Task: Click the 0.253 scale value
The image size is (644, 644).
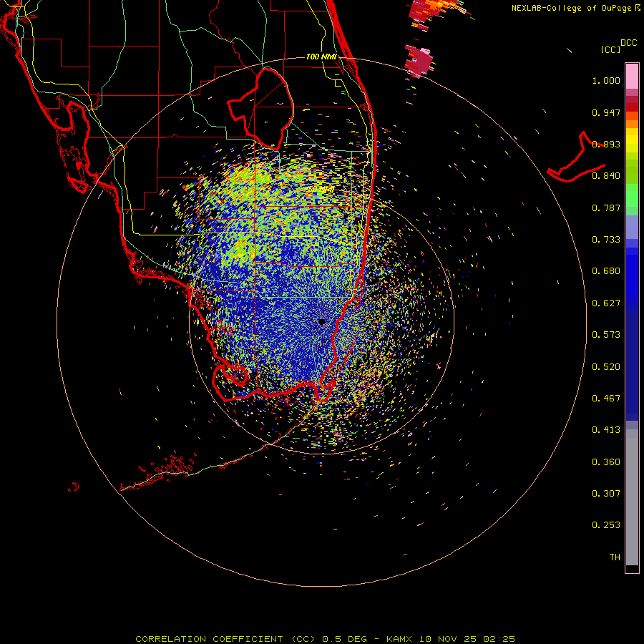Action: (606, 525)
